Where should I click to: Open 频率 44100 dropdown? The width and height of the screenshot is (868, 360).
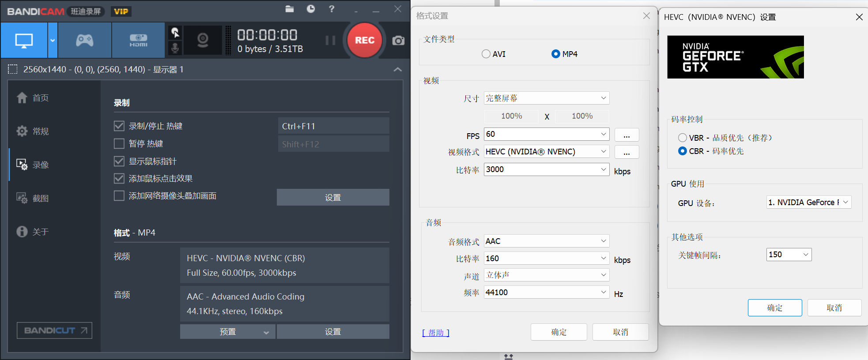[547, 292]
